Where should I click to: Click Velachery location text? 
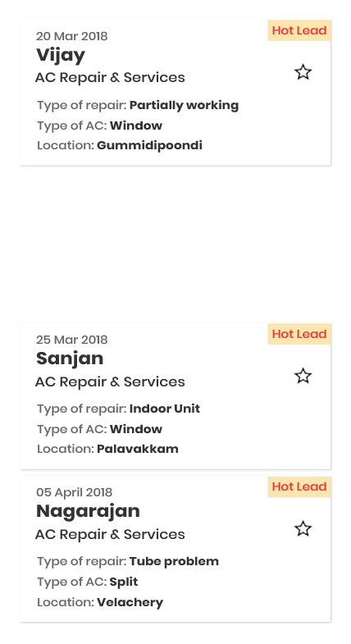pyautogui.click(x=130, y=602)
